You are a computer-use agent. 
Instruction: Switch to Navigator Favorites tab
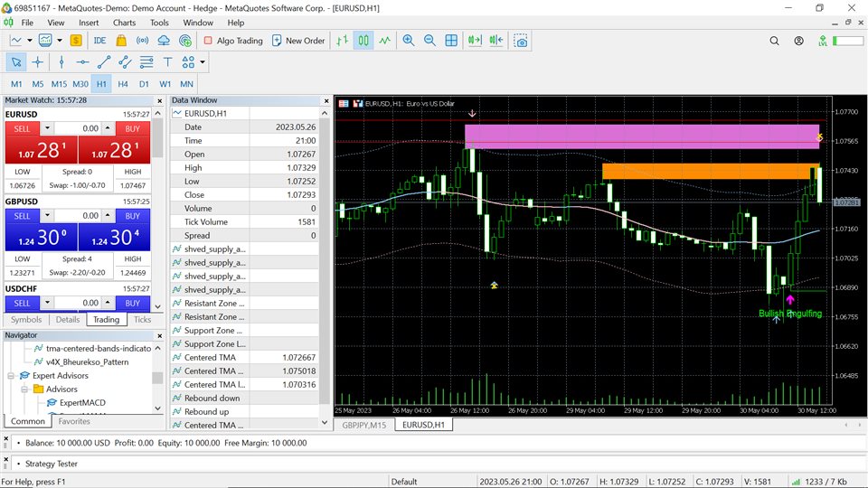pyautogui.click(x=74, y=421)
